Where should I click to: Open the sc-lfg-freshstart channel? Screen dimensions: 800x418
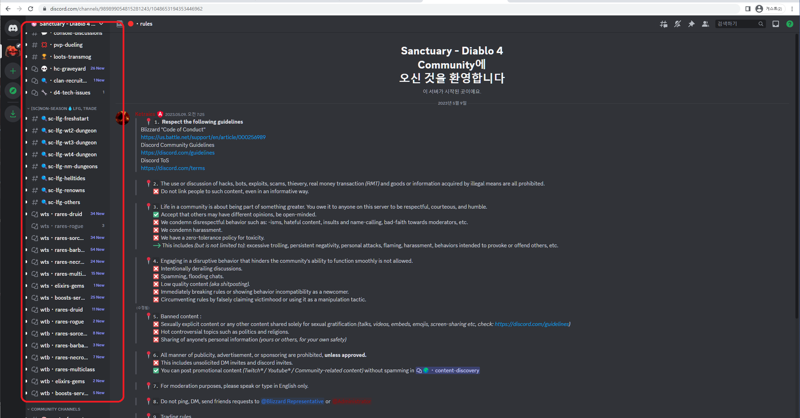tap(66, 118)
